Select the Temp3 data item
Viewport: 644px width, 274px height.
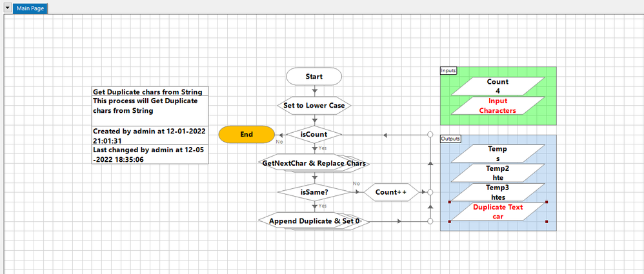click(498, 191)
